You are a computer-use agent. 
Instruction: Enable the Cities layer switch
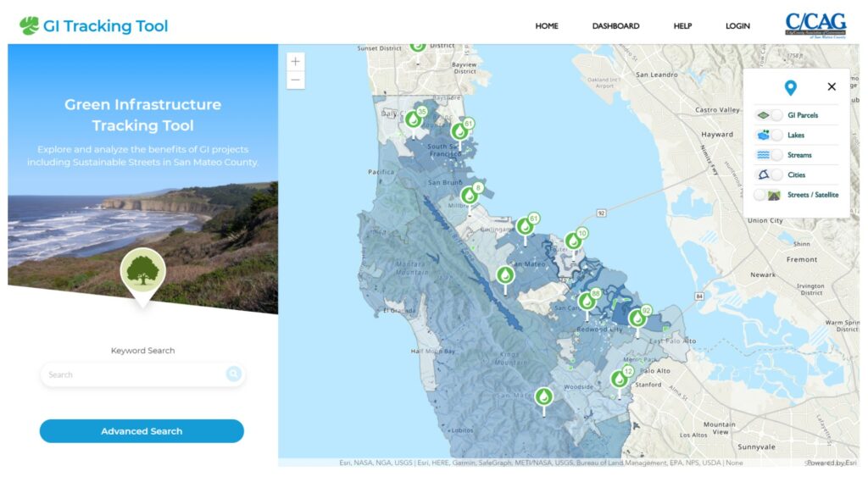[776, 175]
